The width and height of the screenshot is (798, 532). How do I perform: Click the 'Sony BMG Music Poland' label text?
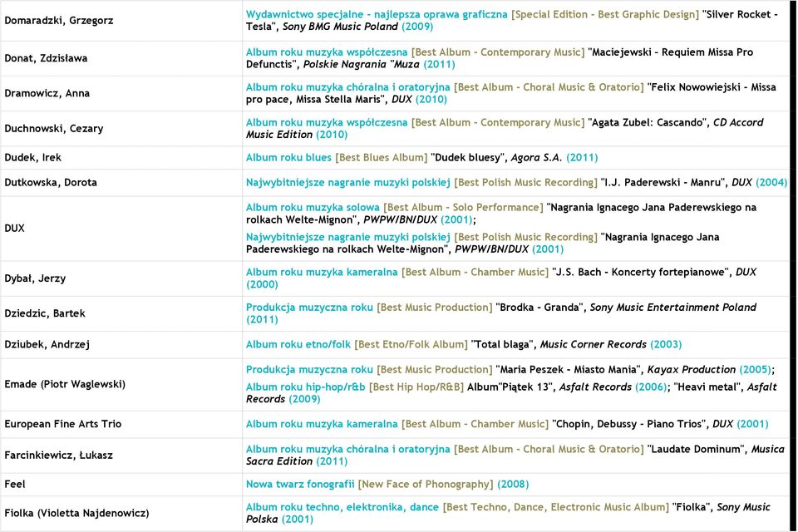point(340,27)
